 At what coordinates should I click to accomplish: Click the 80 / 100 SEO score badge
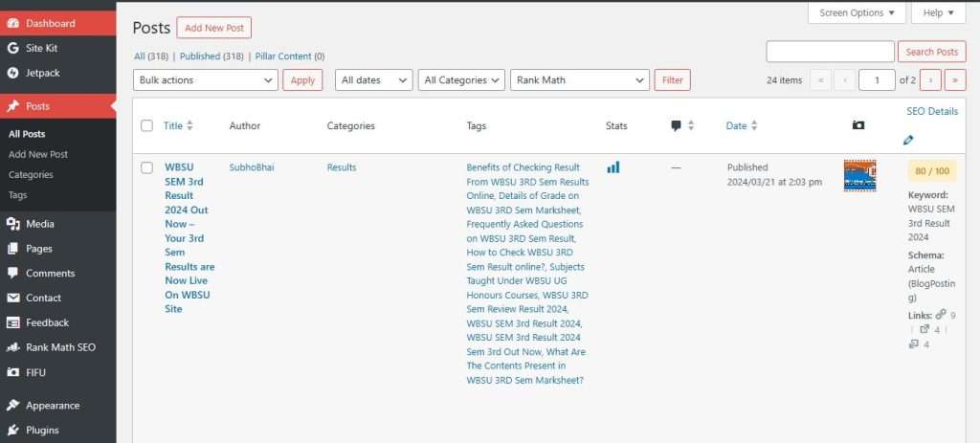(x=932, y=171)
